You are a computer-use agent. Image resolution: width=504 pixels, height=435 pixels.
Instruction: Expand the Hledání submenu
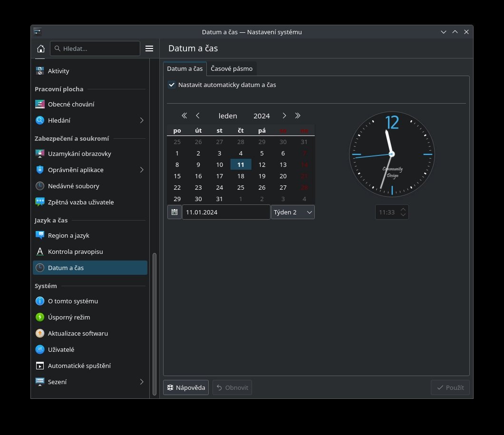[x=141, y=120]
